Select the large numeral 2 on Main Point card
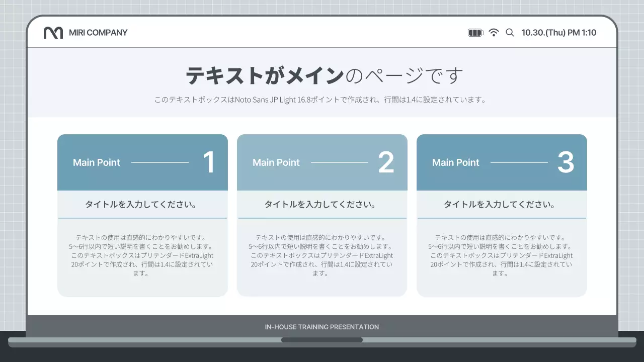The image size is (644, 362). tap(385, 162)
